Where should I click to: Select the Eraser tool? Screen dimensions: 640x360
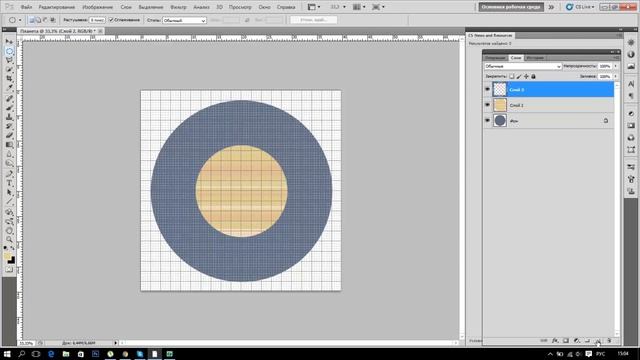pos(9,136)
